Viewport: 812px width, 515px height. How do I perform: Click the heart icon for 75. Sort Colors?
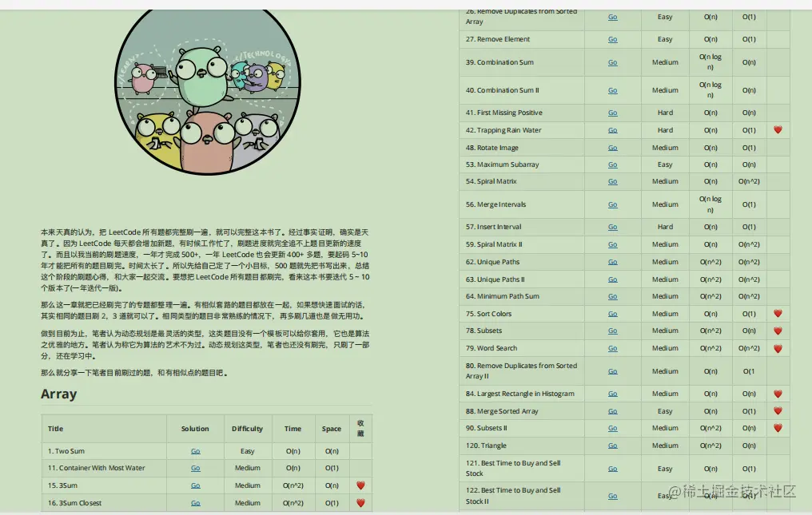(x=778, y=314)
